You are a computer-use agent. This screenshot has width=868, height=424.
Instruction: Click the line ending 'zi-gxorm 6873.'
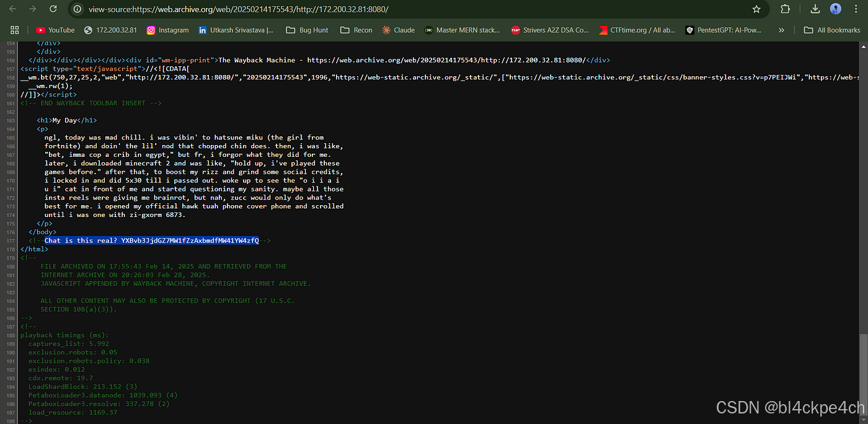click(115, 214)
